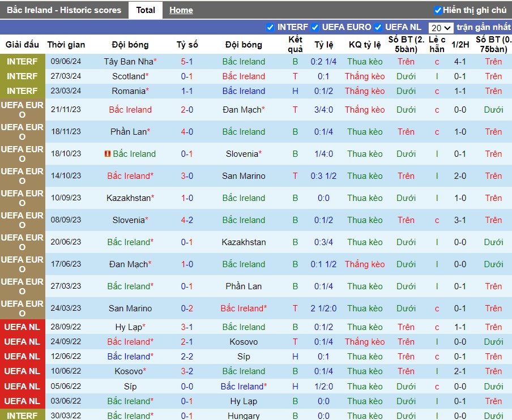Click Đan Mạch in the 17/06/23 row

coord(130,264)
